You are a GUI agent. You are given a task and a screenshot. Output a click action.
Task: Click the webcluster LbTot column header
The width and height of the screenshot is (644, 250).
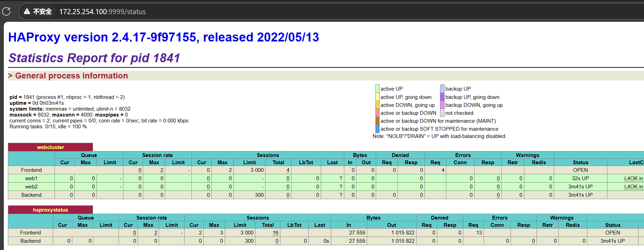pos(306,163)
